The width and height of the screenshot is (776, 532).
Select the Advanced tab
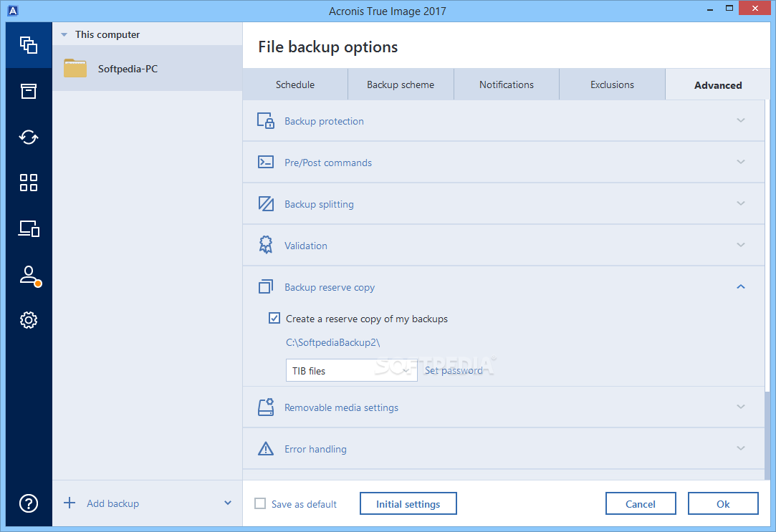[717, 85]
